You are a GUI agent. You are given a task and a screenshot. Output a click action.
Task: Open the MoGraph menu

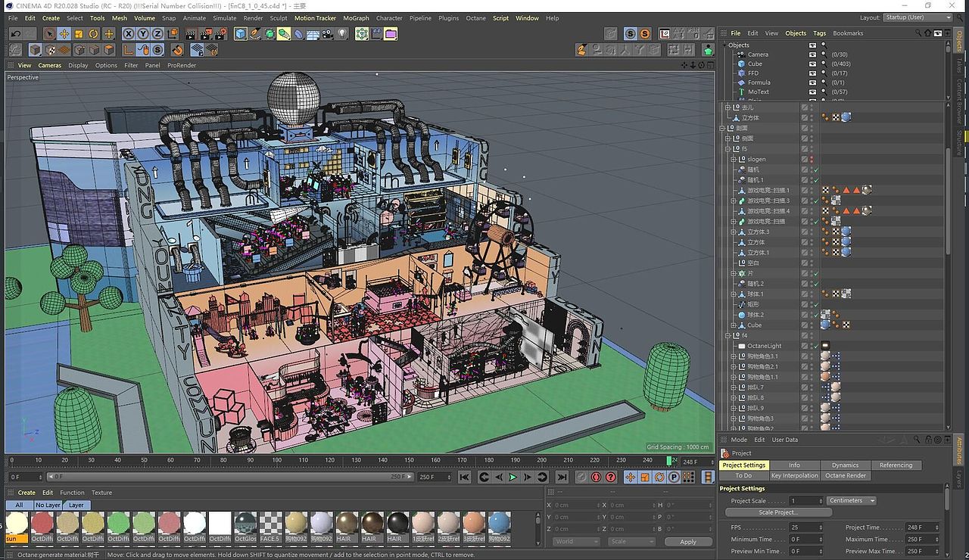(x=356, y=18)
